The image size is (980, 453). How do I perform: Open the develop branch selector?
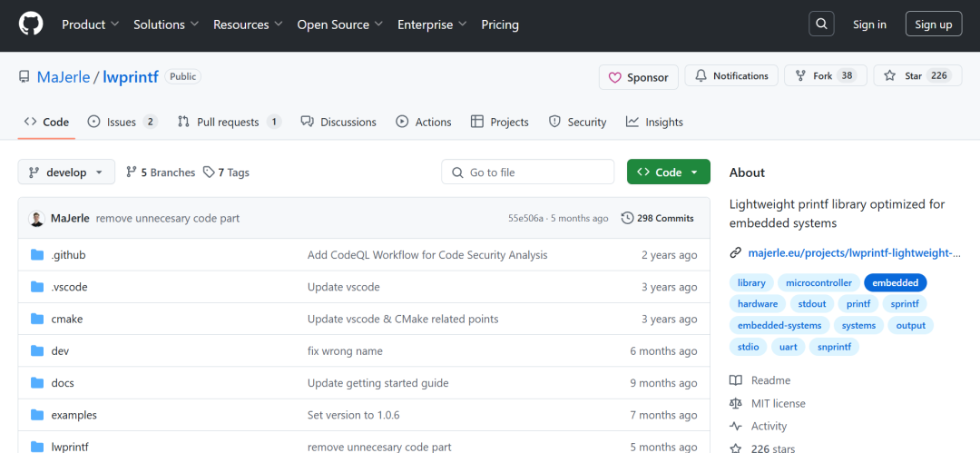66,172
